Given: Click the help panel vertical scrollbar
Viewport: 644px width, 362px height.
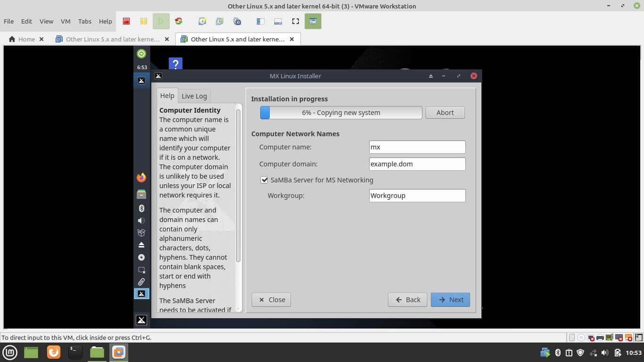Looking at the screenshot, I should [x=238, y=185].
